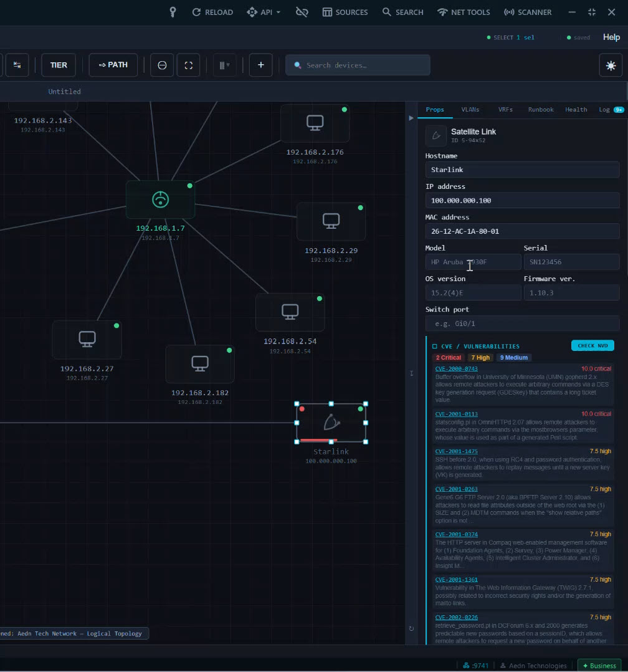The height and width of the screenshot is (672, 628).
Task: Open Net Tools
Action: pyautogui.click(x=464, y=12)
